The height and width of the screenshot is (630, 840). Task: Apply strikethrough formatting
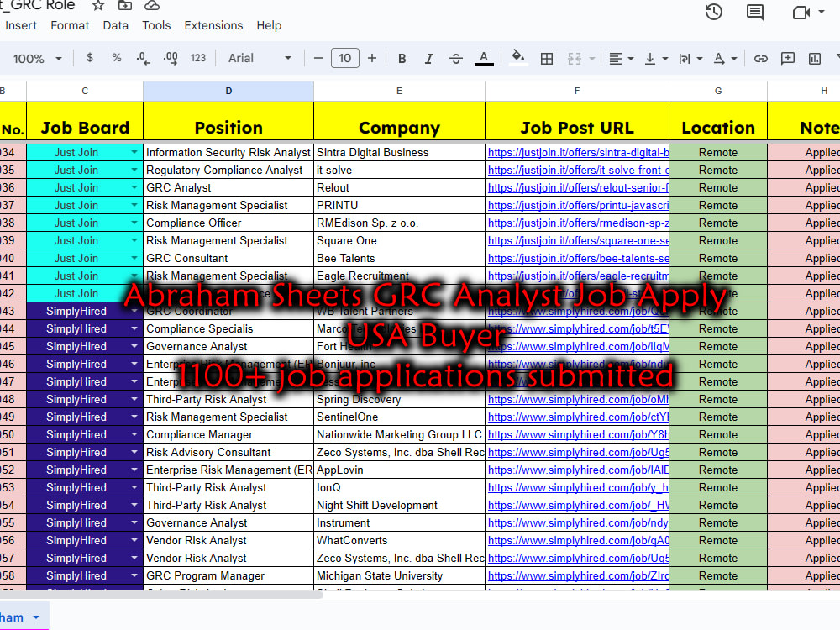pyautogui.click(x=456, y=59)
